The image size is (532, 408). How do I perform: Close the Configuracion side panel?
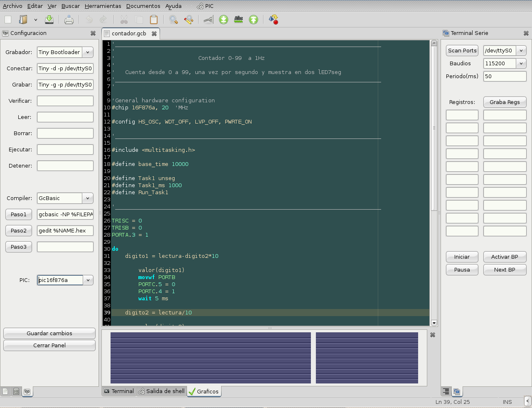coord(93,33)
